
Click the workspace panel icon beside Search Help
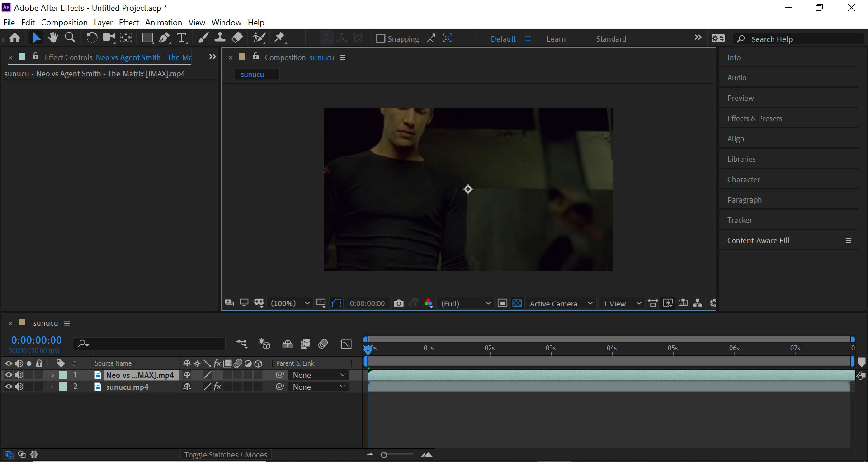coord(718,38)
